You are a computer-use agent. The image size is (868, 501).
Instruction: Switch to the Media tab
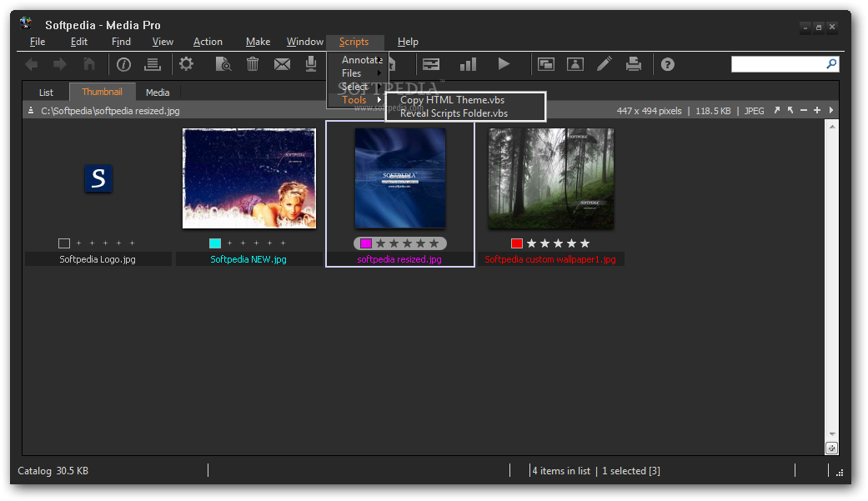(x=158, y=93)
